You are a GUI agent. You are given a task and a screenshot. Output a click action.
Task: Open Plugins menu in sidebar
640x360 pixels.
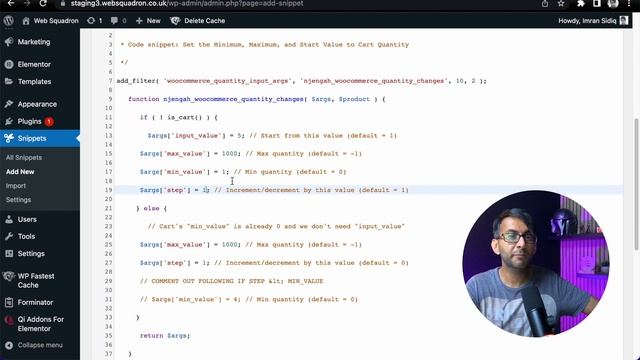click(x=29, y=121)
